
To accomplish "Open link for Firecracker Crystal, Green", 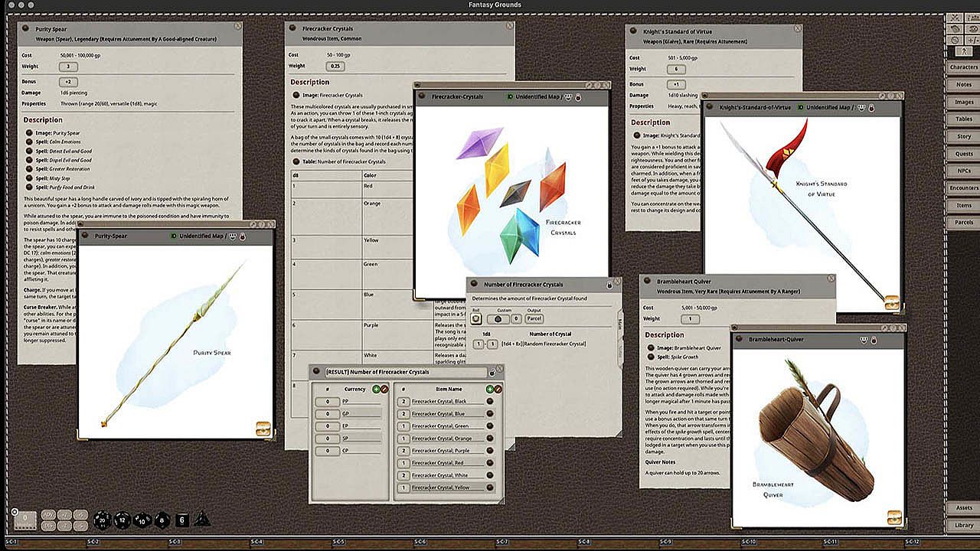I will pos(490,425).
